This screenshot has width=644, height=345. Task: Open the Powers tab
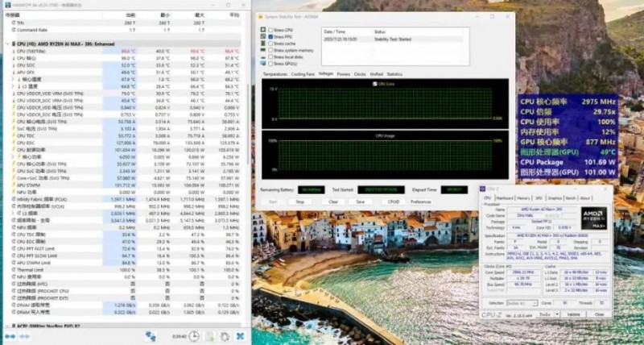click(344, 74)
